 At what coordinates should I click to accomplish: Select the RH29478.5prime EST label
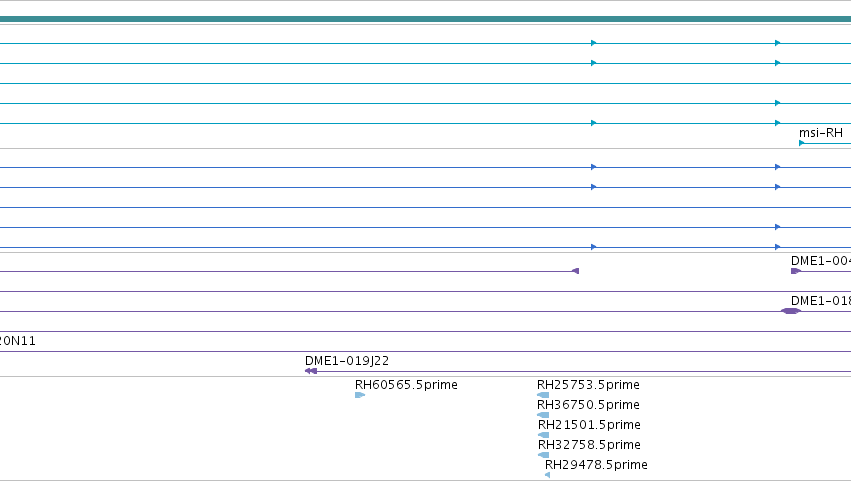[596, 465]
